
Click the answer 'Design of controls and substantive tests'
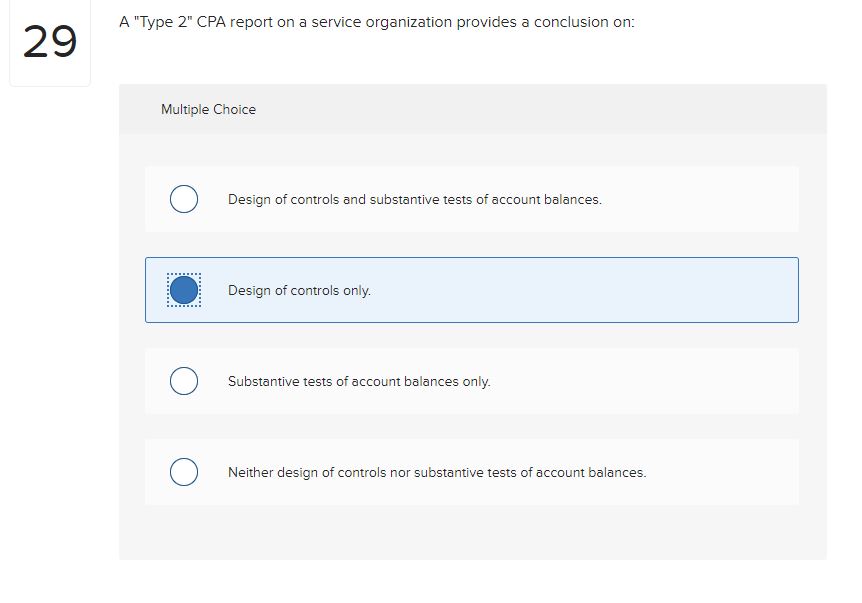tap(414, 199)
